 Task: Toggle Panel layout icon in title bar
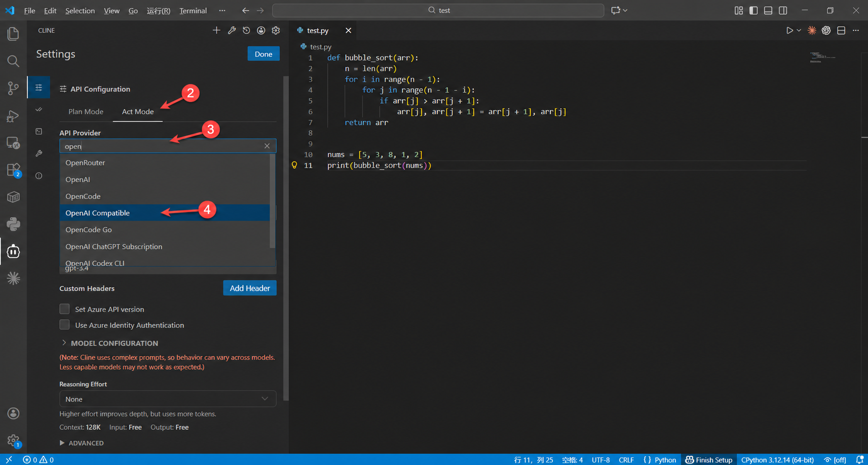pos(768,10)
